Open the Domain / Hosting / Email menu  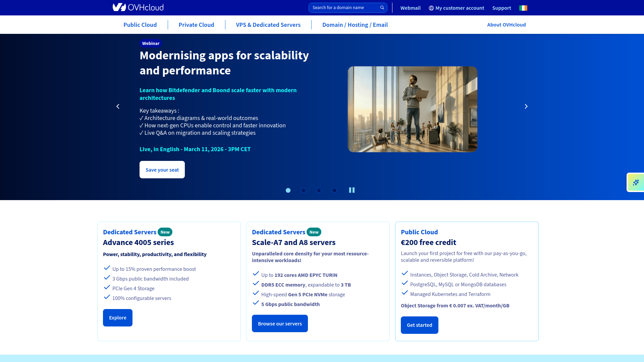pos(355,24)
